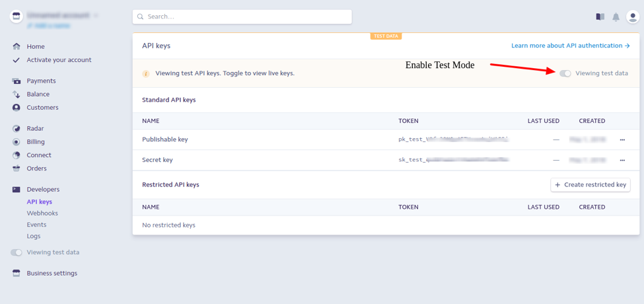
Task: Click the Customers icon in sidebar
Action: [17, 108]
